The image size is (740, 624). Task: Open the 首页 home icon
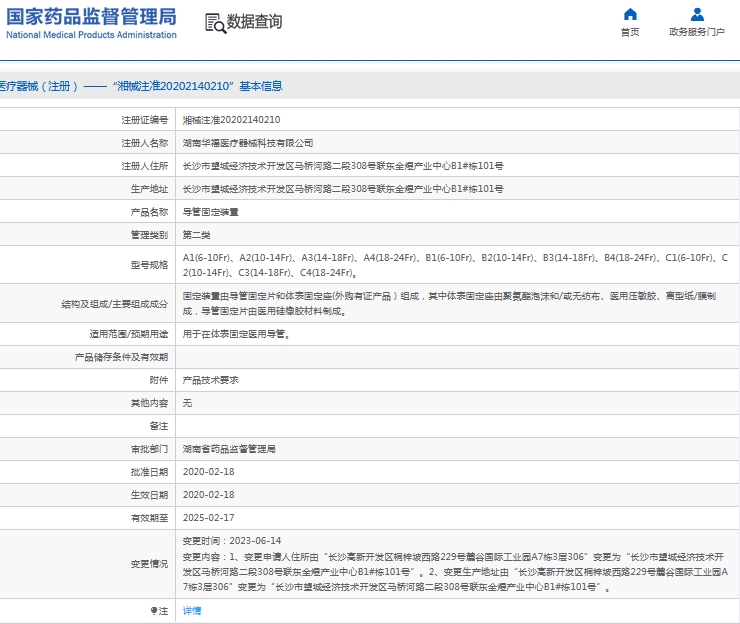pos(630,14)
